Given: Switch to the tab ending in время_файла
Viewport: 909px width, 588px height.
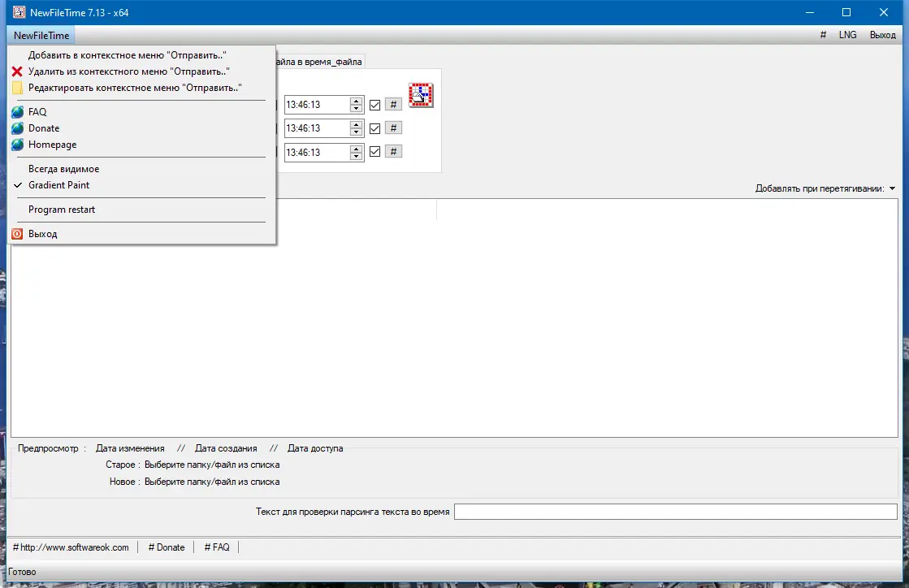Looking at the screenshot, I should [320, 62].
